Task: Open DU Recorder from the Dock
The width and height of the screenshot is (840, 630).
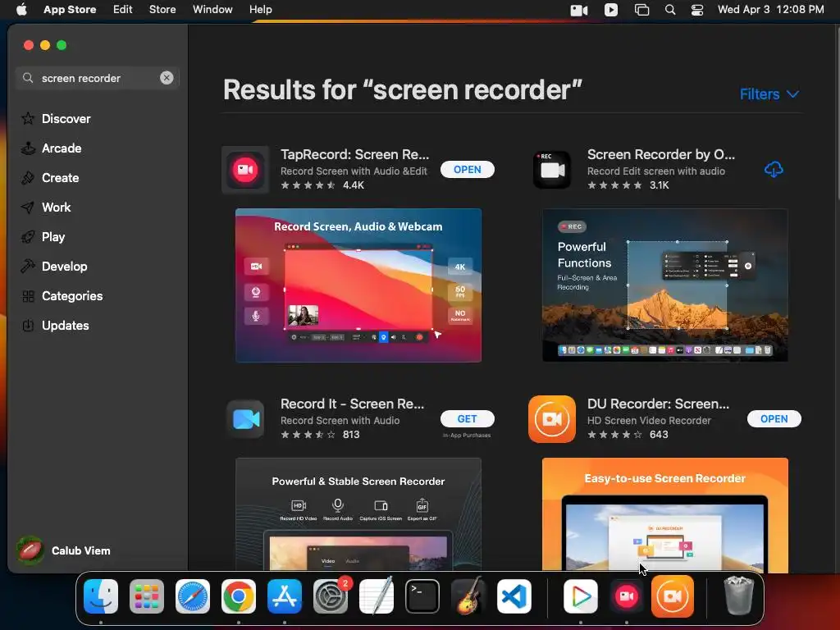Action: 673,596
